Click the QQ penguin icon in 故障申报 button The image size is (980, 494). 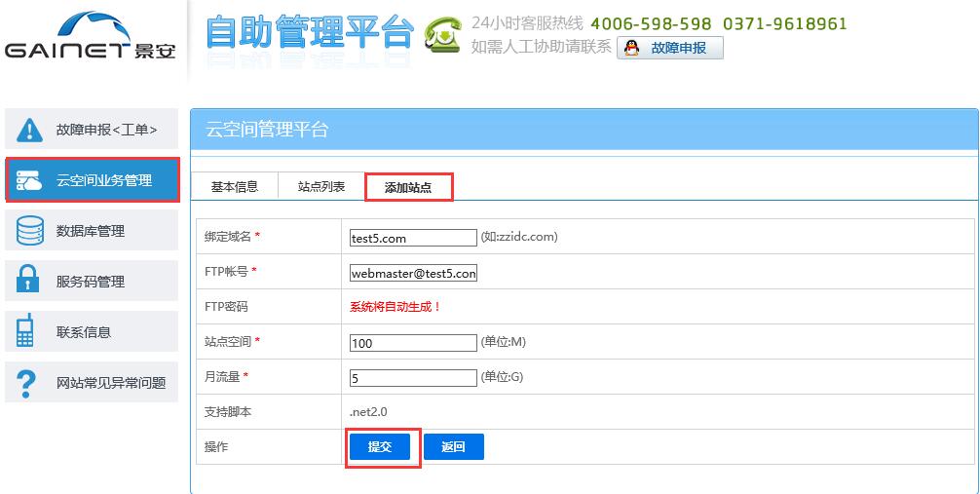[x=632, y=48]
